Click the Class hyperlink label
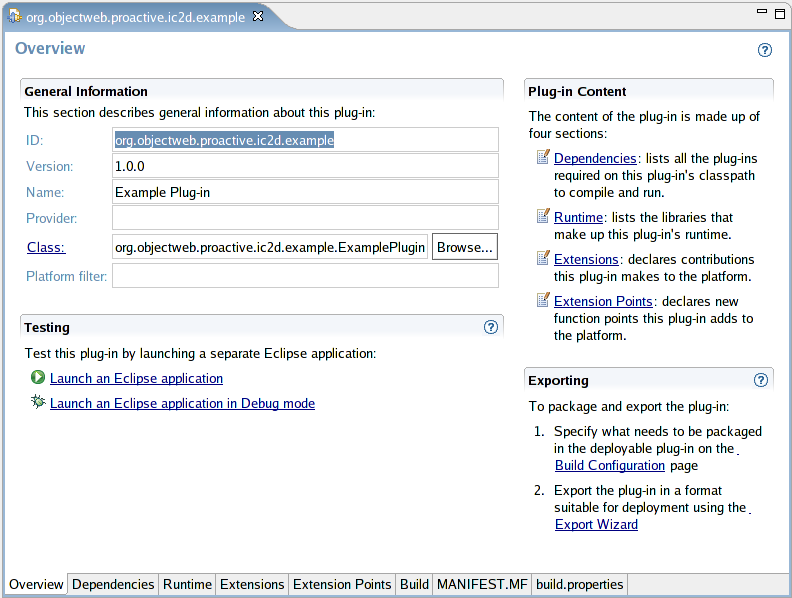792x598 pixels. 45,247
